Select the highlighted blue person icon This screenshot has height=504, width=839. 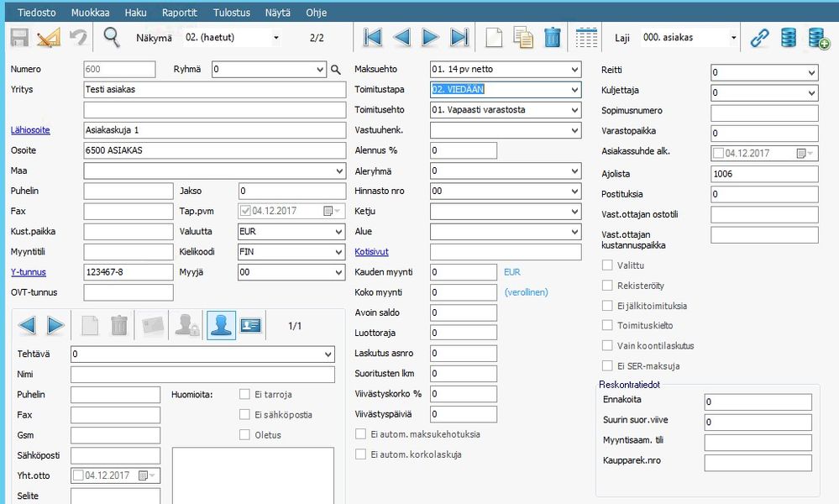tap(221, 325)
